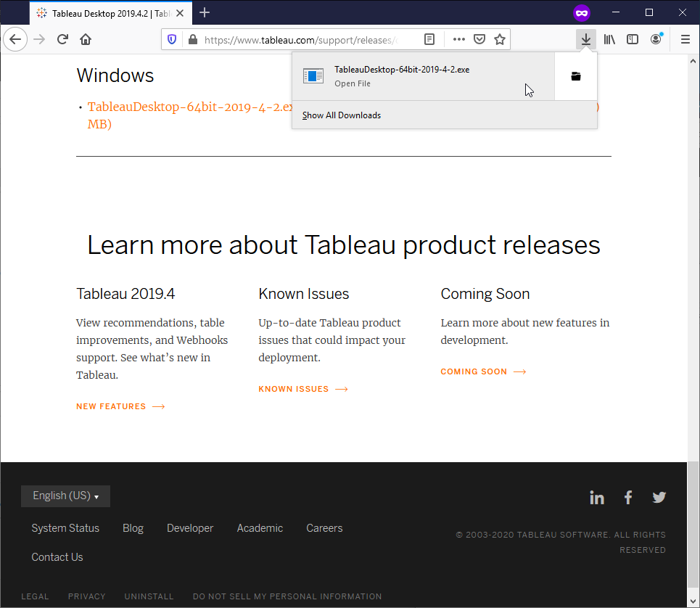Screen dimensions: 700x608
Task: View site security padlock info
Action: coord(193,39)
